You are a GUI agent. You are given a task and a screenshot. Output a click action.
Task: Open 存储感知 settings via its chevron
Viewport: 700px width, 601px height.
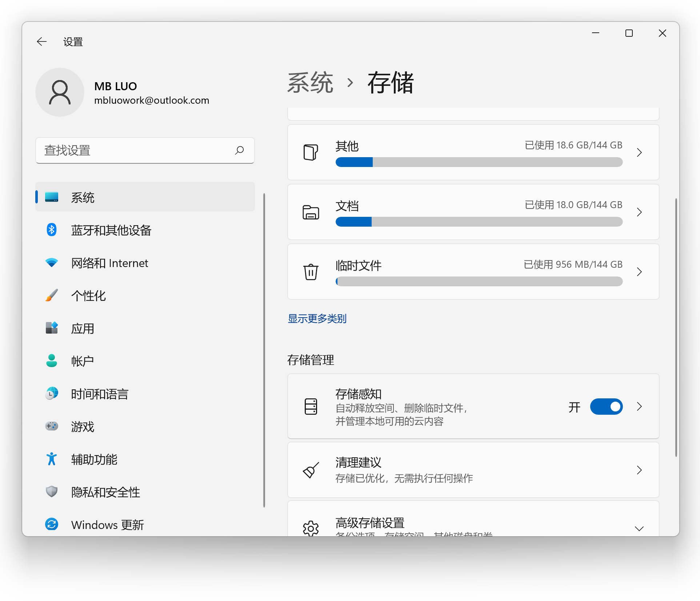point(639,406)
